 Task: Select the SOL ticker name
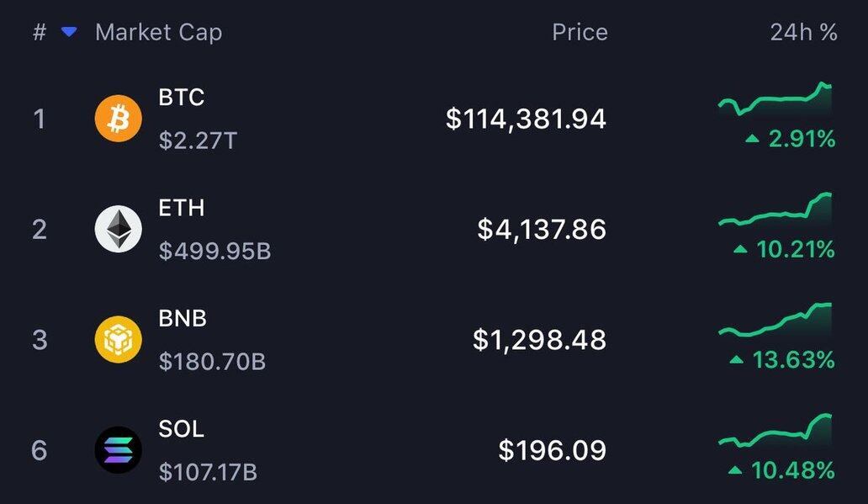click(181, 428)
